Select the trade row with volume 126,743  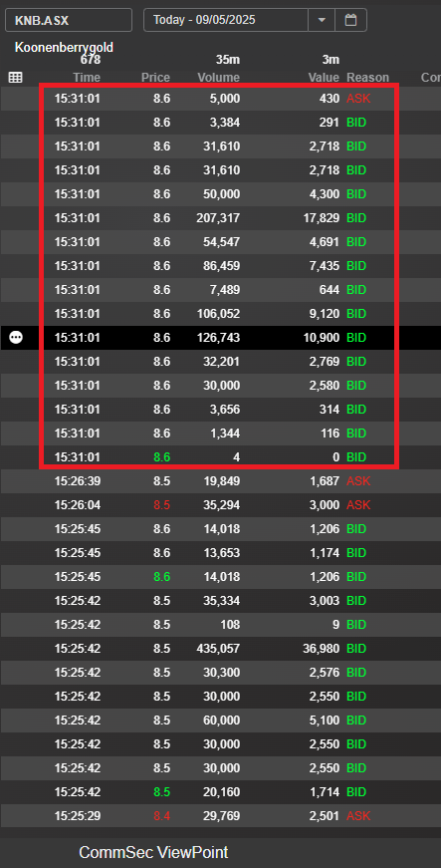221,337
